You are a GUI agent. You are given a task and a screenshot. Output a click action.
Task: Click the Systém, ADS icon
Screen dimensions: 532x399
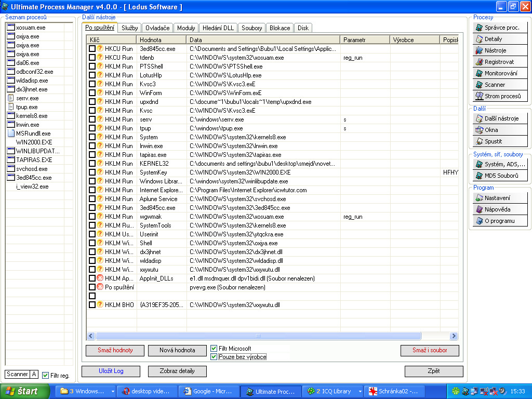(x=478, y=164)
